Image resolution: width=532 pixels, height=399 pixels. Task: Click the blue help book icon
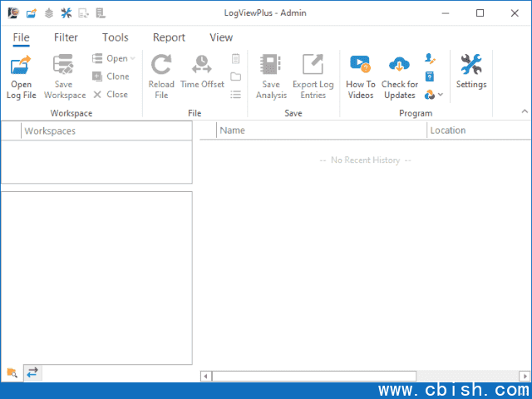(430, 76)
